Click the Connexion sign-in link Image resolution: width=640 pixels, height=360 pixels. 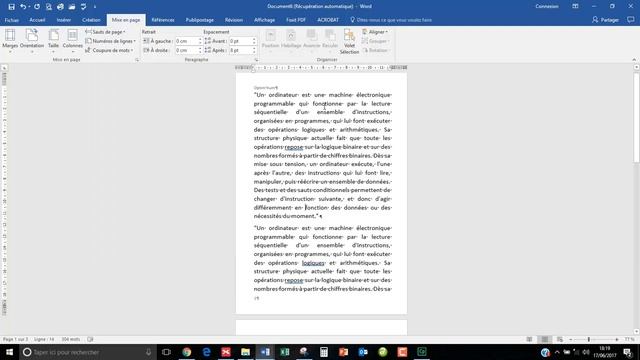pos(547,7)
